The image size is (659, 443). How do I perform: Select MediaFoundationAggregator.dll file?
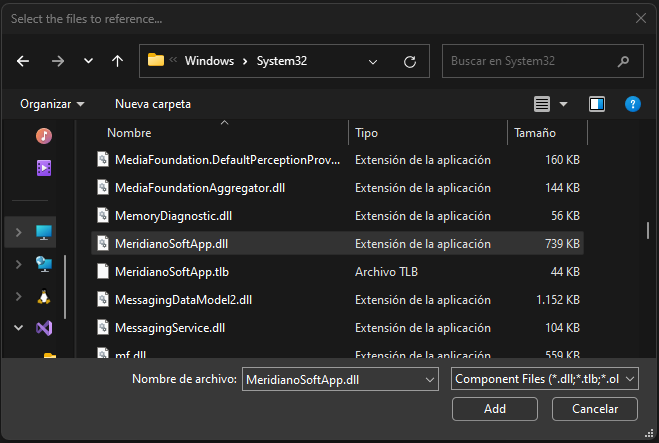click(337, 188)
